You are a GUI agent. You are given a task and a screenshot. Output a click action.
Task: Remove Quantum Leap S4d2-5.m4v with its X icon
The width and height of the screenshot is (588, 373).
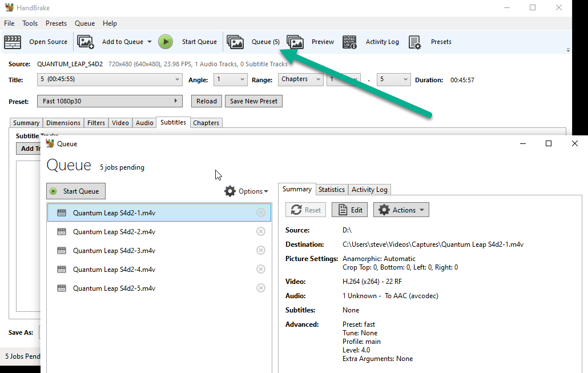click(261, 288)
